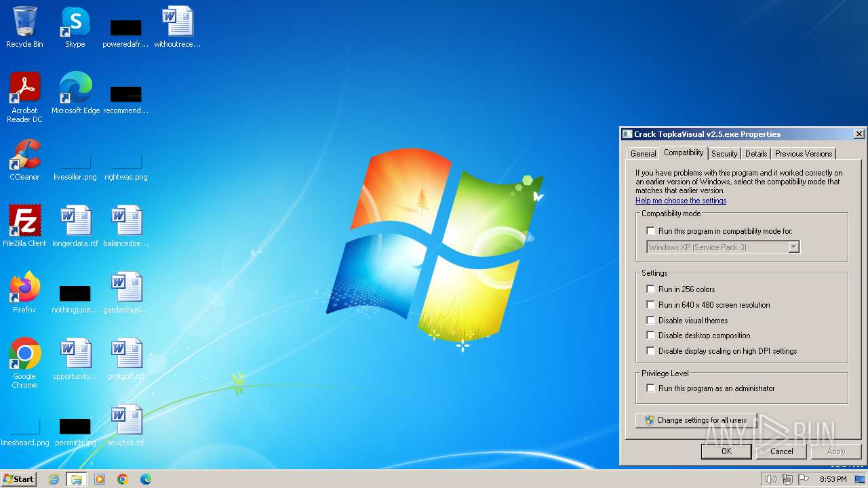Screen dimensions: 868x488
Task: Select the poweredafr… file icon
Action: (x=126, y=33)
